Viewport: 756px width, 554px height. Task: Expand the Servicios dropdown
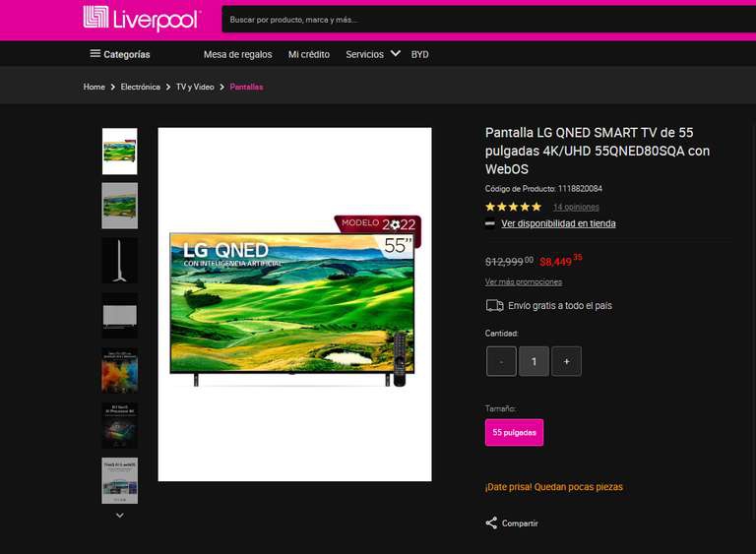[373, 54]
